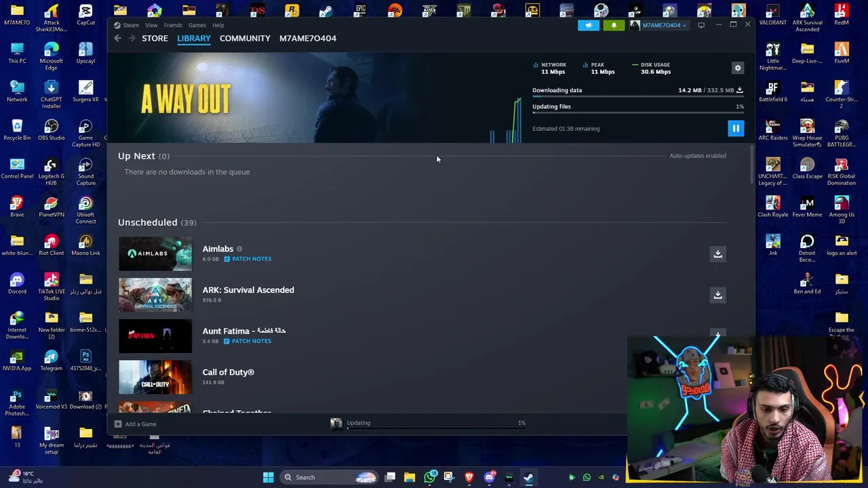Click the Aunt Fatima game thumbnail
868x488 pixels.
pos(155,336)
